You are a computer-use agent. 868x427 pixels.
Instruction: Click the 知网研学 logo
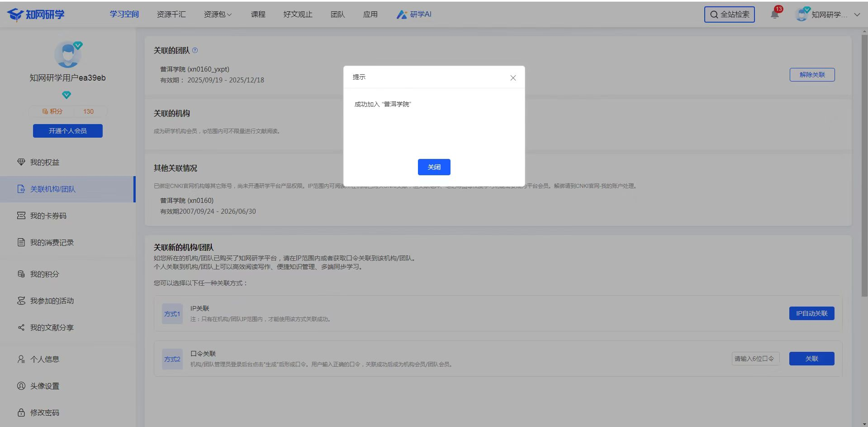pos(36,14)
